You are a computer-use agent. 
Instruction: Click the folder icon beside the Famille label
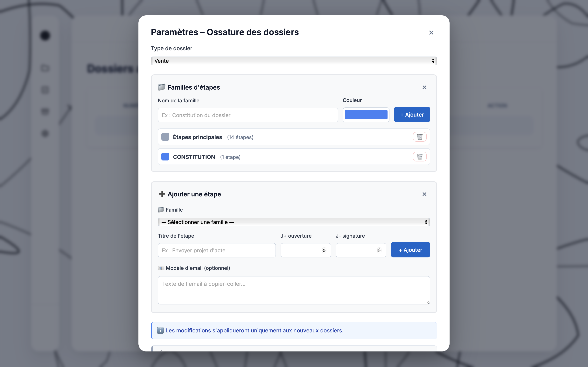pos(161,209)
